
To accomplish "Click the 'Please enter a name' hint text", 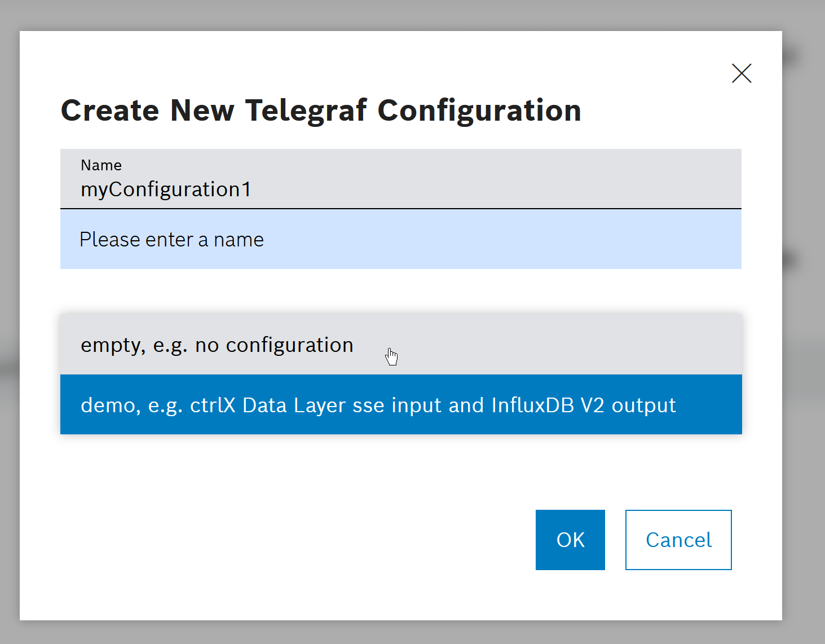I will tap(171, 240).
